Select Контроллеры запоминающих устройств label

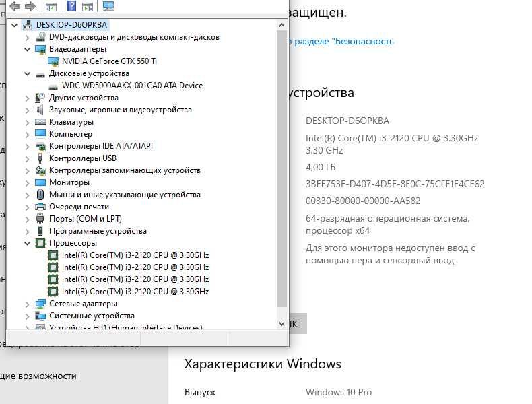coord(125,170)
